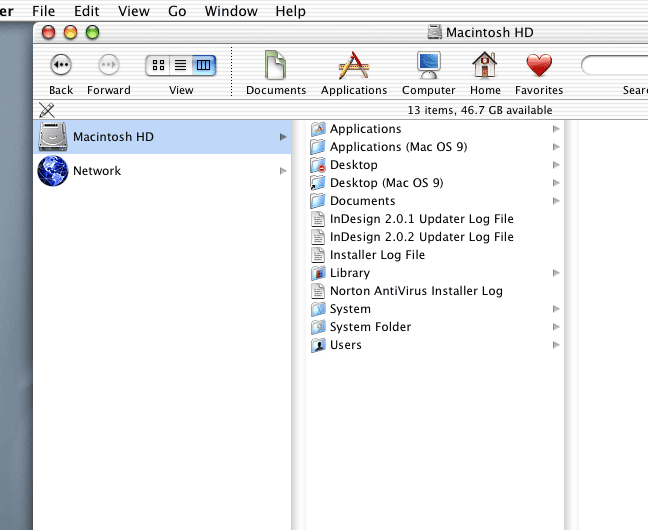Viewport: 648px width, 530px height.
Task: Go to Home via house icon
Action: pos(485,65)
